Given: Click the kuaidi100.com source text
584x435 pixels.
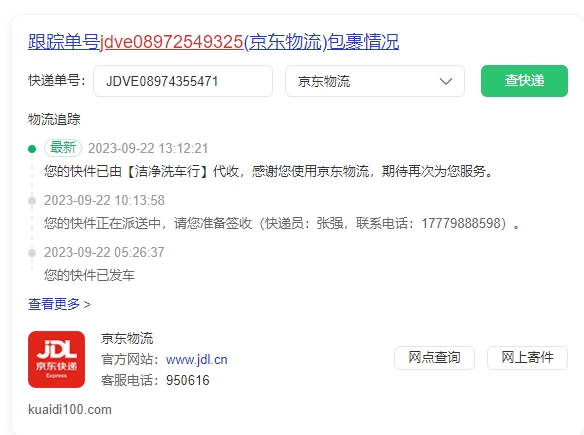Looking at the screenshot, I should click(70, 410).
